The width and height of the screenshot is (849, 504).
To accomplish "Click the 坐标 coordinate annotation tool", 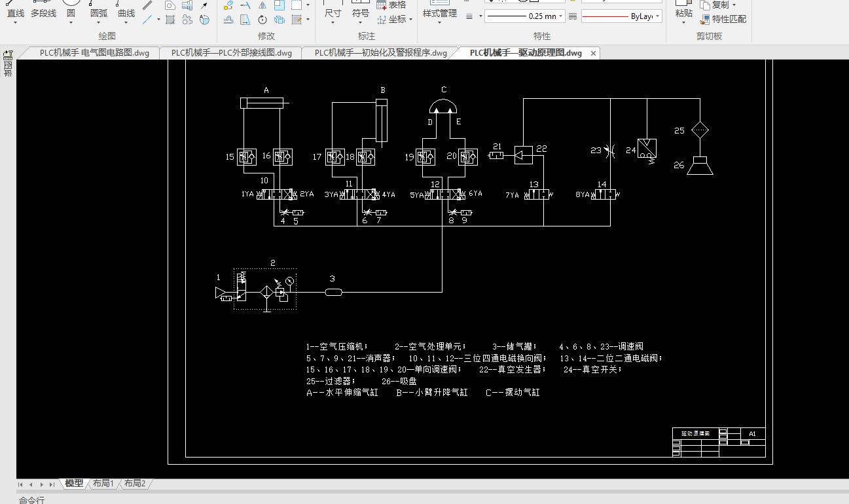I will (x=391, y=20).
